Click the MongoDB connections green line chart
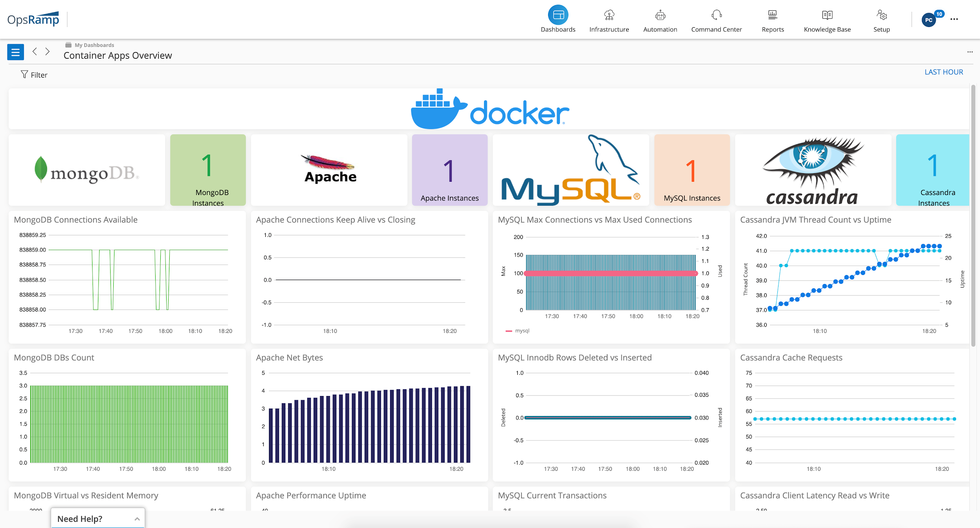Screen dimensions: 980x528 (138, 280)
